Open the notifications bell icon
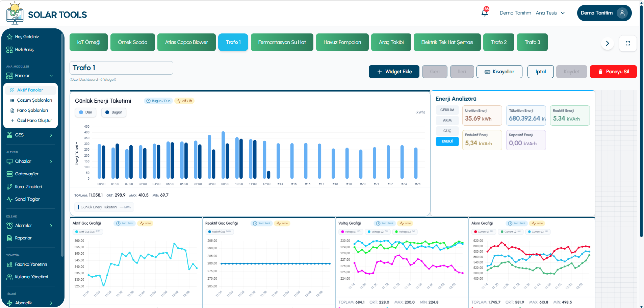Image resolution: width=644 pixels, height=308 pixels. click(x=485, y=12)
